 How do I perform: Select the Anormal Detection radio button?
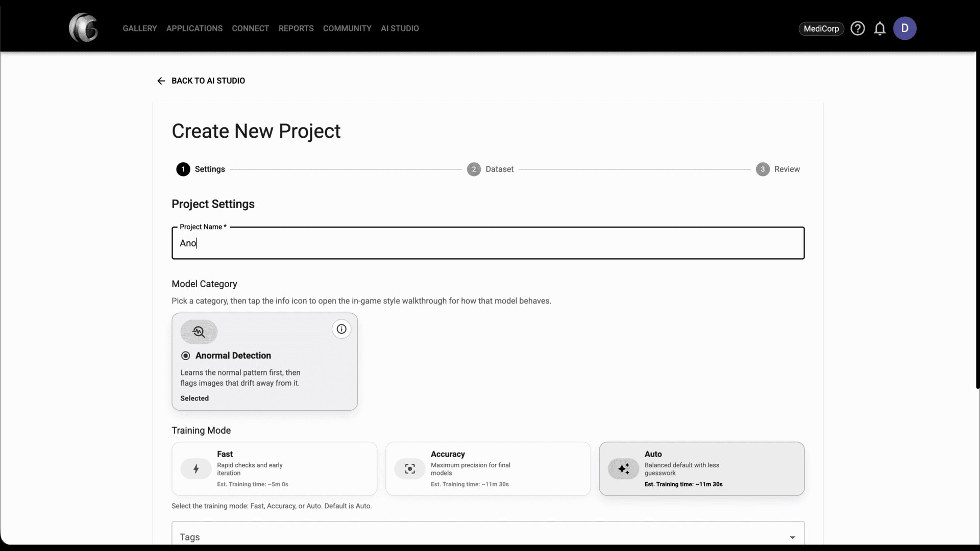(x=185, y=356)
